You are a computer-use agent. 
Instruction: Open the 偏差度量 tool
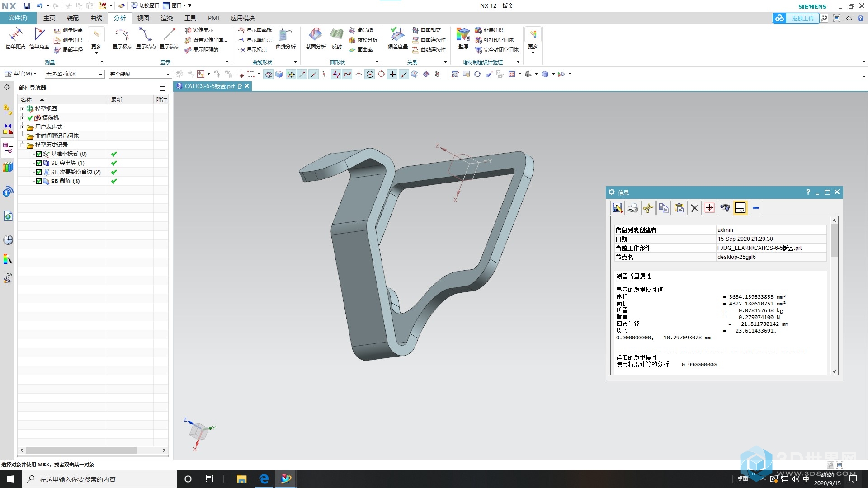click(397, 38)
